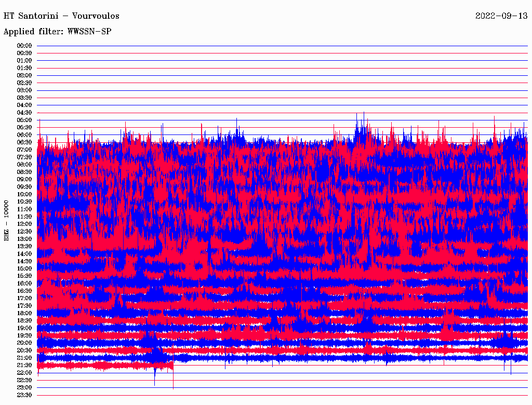Image resolution: width=532 pixels, height=405 pixels.
Task: Click the 22:00 time label
Action: (x=24, y=373)
